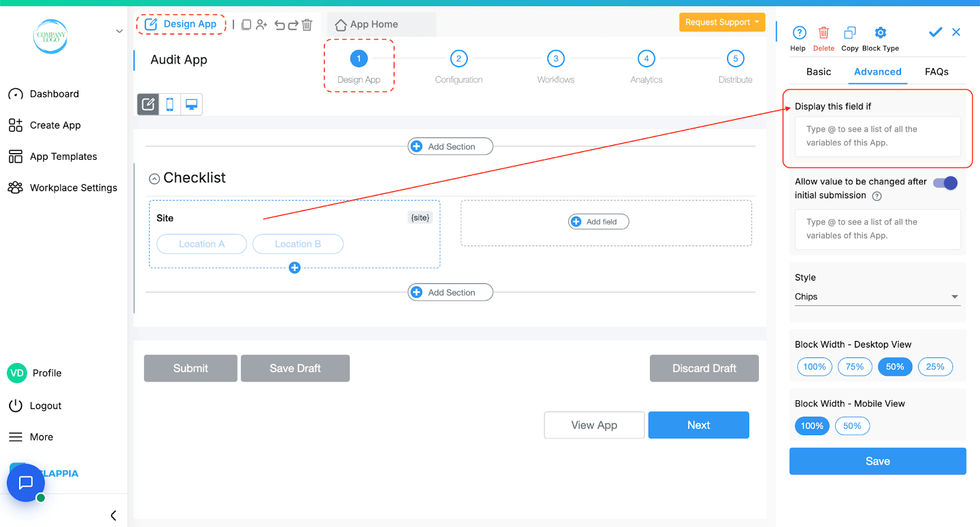Click the Next button

click(x=698, y=425)
